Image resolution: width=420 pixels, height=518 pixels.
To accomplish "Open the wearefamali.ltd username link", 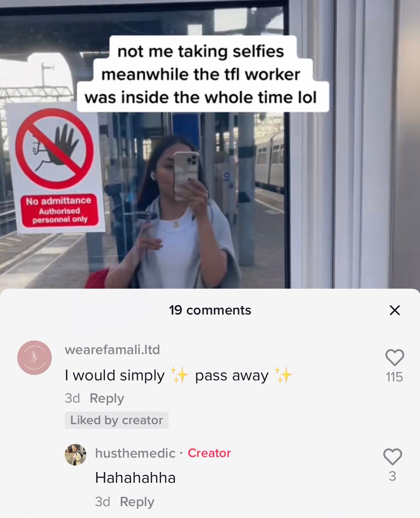I will tap(112, 350).
